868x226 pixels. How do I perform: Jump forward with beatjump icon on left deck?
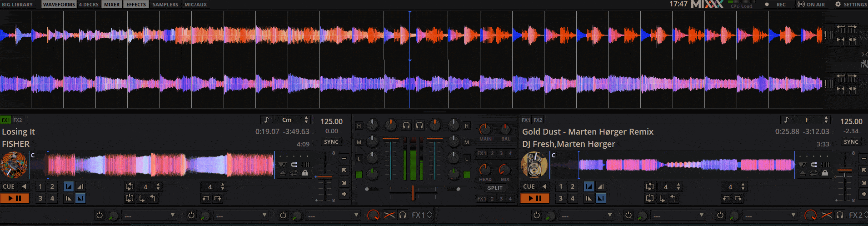(218, 198)
